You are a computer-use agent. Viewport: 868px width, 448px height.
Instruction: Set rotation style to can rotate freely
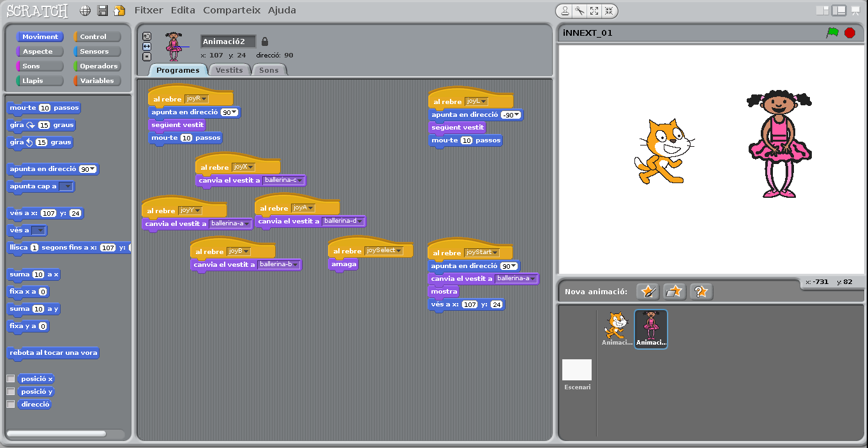click(x=147, y=36)
